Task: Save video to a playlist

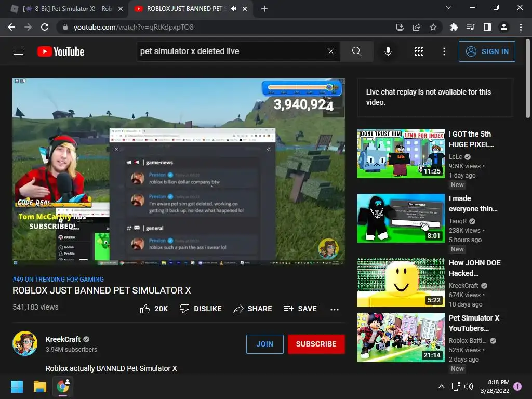Action: click(300, 309)
